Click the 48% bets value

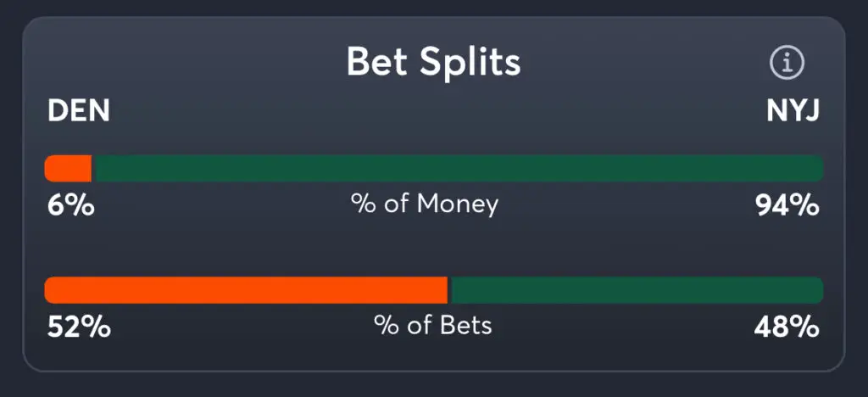787,327
